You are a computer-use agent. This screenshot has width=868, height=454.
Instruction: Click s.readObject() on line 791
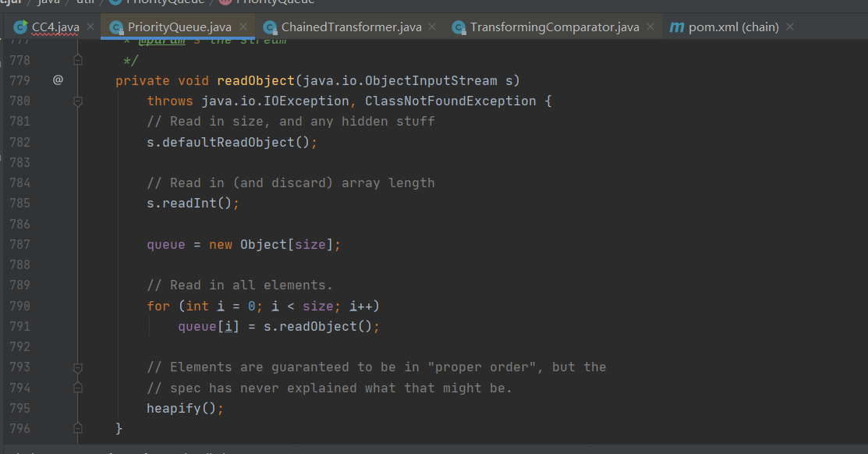pos(317,327)
